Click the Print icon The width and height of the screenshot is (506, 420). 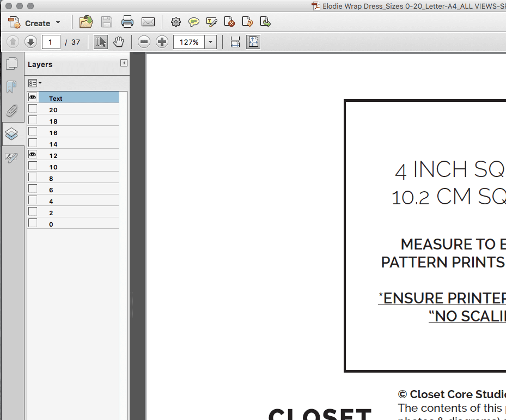127,22
